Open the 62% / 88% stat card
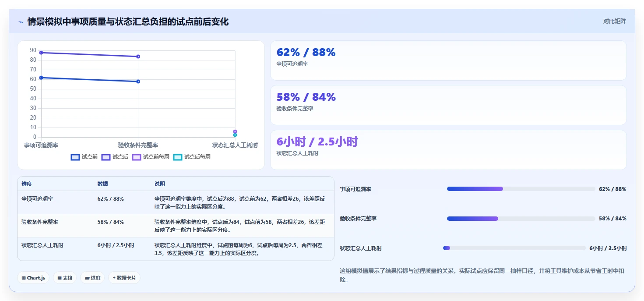The image size is (644, 301). (448, 60)
